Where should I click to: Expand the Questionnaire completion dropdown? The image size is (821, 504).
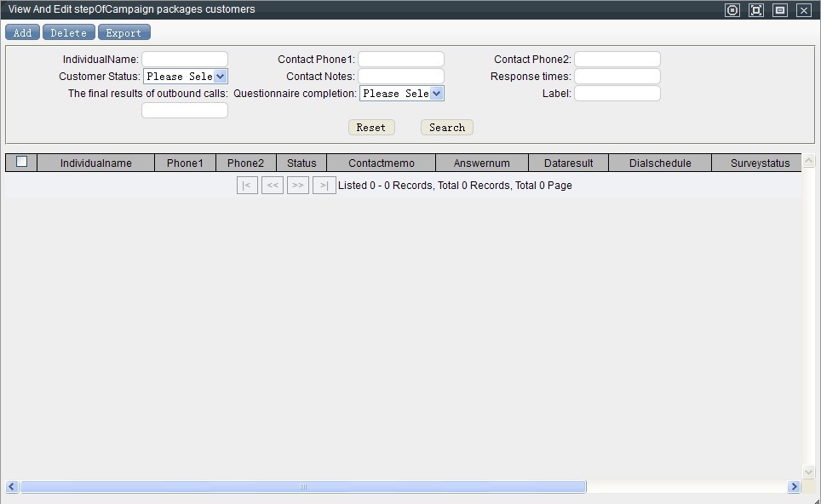pyautogui.click(x=402, y=94)
